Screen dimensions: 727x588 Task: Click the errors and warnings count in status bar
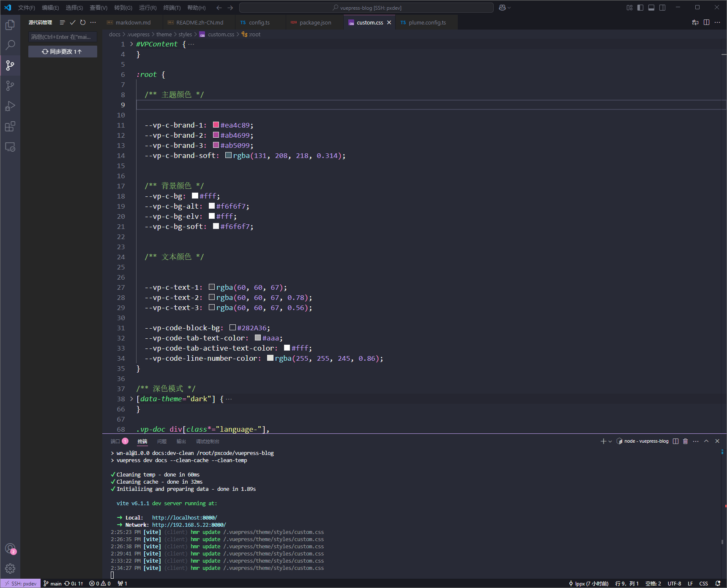pos(100,583)
